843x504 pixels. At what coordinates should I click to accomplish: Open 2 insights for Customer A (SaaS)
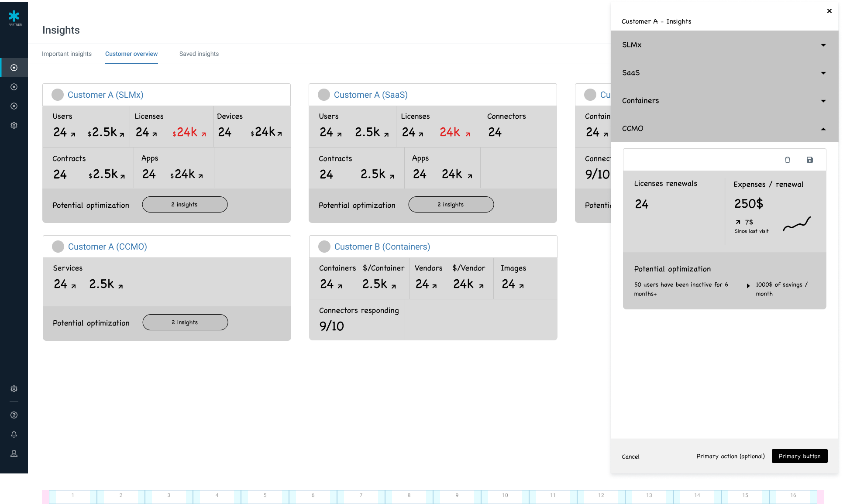[x=451, y=204]
